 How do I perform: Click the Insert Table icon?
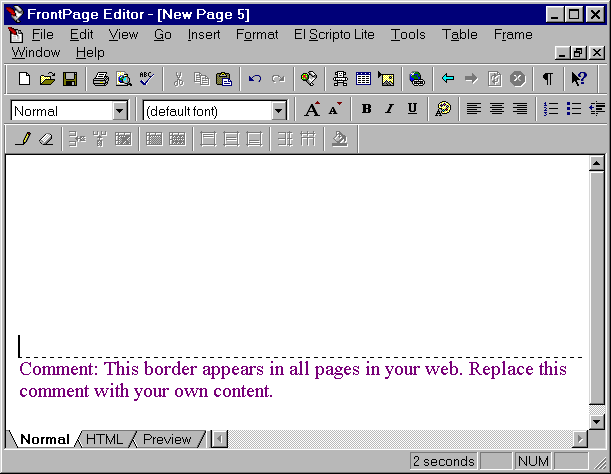coord(363,79)
